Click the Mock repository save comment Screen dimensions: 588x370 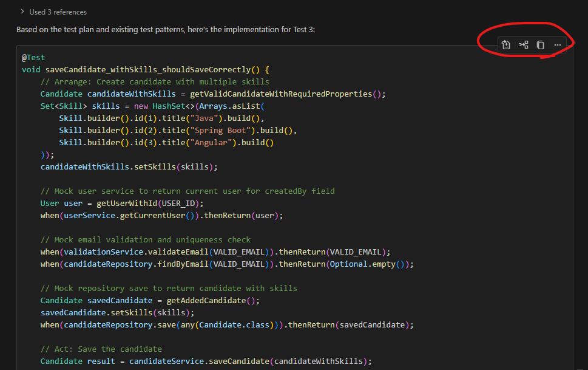click(x=169, y=289)
